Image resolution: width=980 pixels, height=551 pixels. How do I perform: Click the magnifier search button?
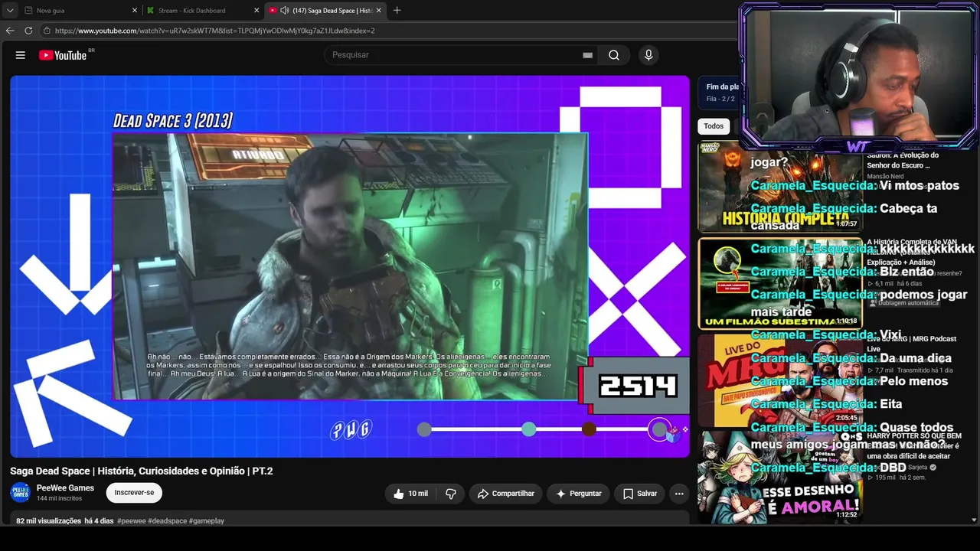[x=614, y=55]
